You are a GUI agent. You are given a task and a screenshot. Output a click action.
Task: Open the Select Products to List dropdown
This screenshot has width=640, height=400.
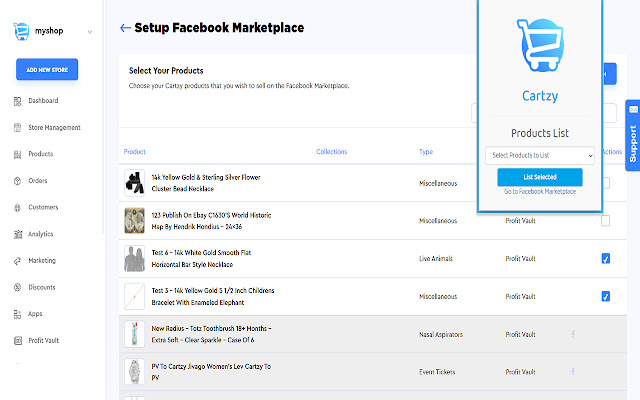coord(540,156)
